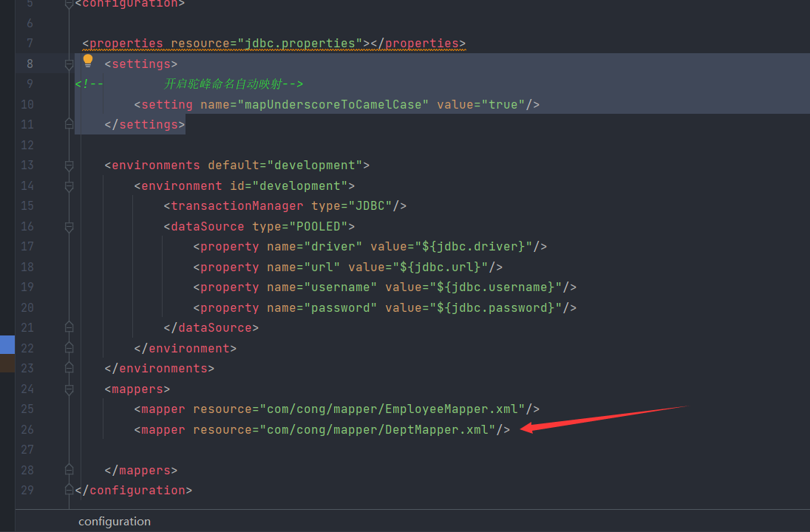Click default="development" on environments tag
This screenshot has width=810, height=532.
tap(285, 166)
